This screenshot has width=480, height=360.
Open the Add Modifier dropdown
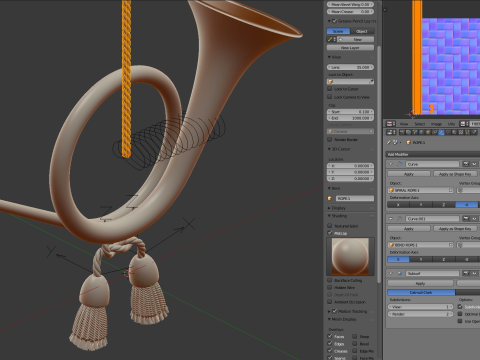point(433,154)
